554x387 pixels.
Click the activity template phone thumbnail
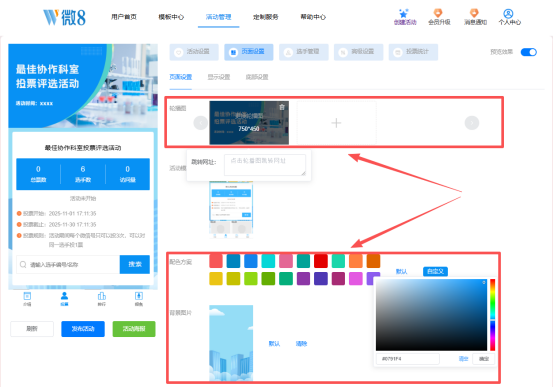(231, 209)
